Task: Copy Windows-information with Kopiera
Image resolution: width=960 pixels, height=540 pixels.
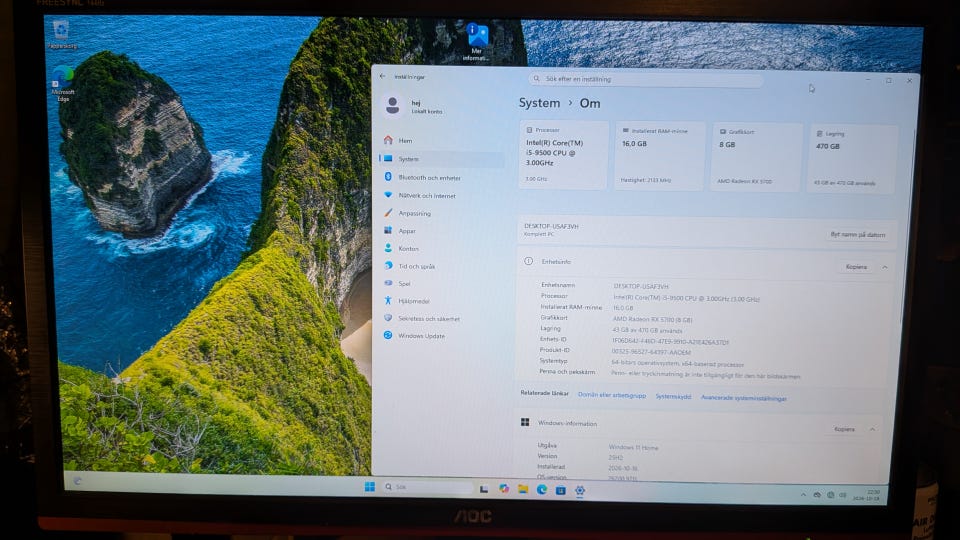Action: coord(844,429)
